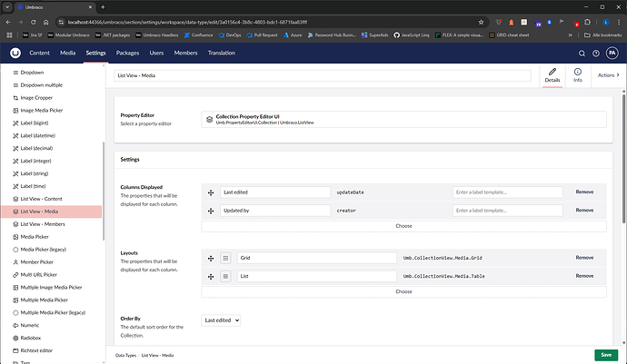
Task: Open the Users section
Action: coord(156,53)
